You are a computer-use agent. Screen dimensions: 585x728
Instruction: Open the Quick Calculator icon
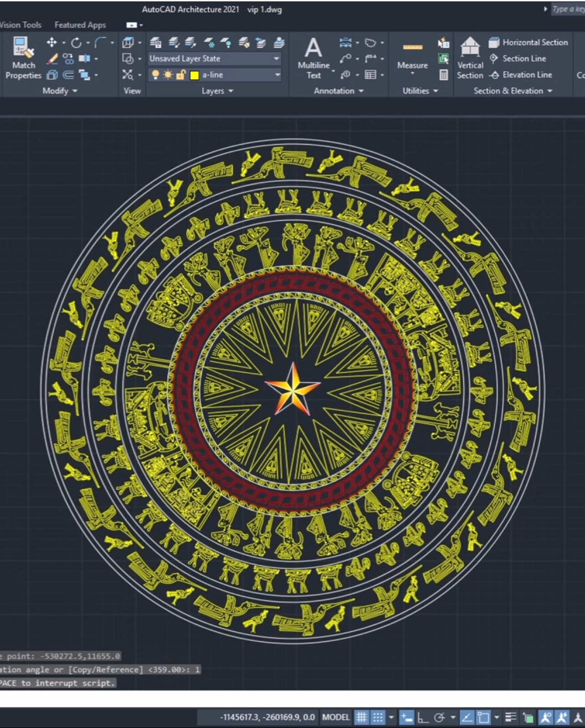click(443, 75)
